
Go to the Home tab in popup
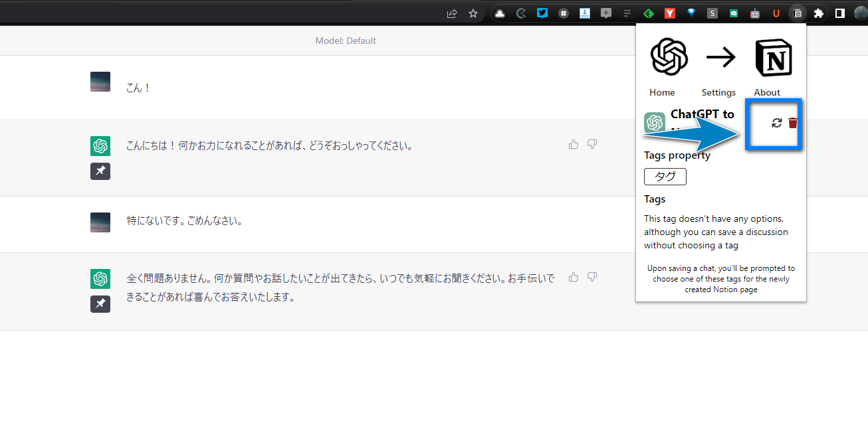[x=662, y=92]
